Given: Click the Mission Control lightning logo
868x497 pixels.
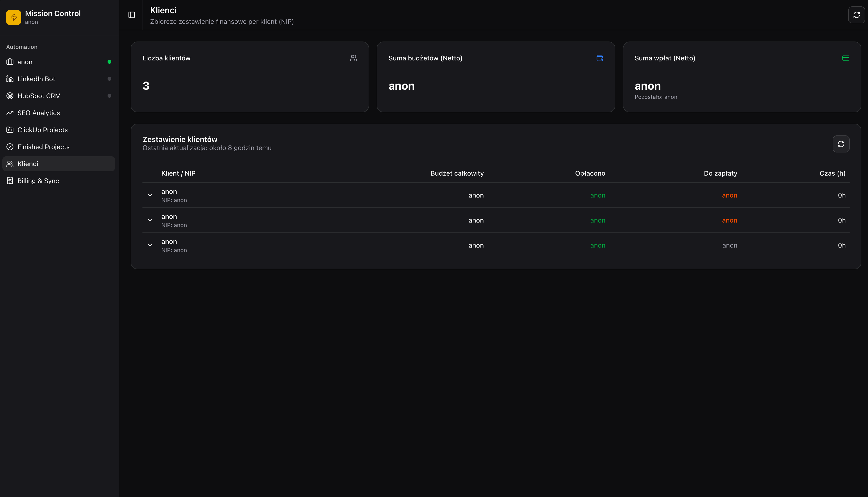Looking at the screenshot, I should pos(14,17).
